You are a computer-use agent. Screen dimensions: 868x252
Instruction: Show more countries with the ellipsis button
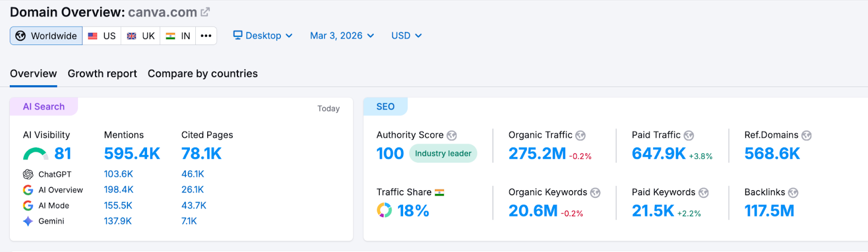pyautogui.click(x=206, y=36)
